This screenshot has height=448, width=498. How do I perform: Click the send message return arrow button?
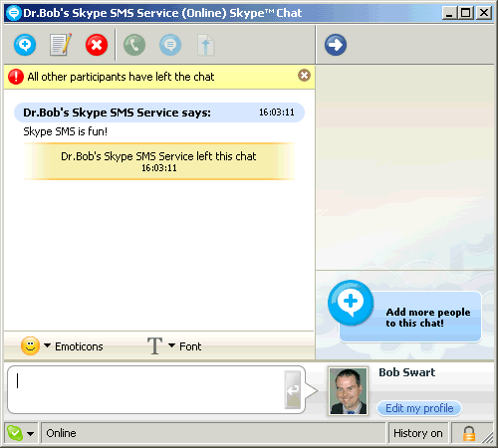(293, 390)
